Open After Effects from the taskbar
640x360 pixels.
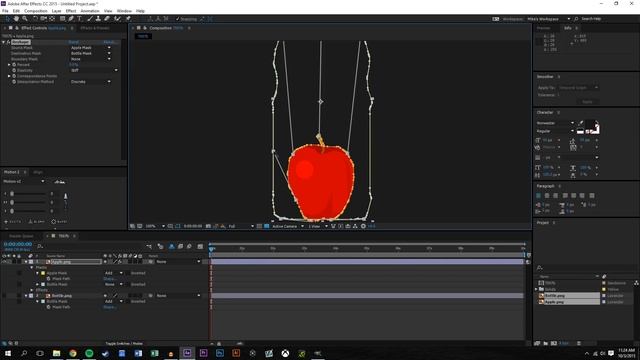(187, 353)
